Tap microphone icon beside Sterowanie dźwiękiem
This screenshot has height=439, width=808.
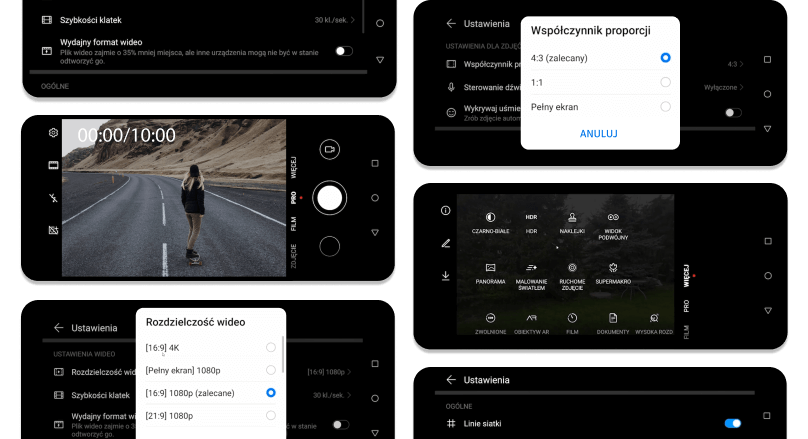click(451, 87)
